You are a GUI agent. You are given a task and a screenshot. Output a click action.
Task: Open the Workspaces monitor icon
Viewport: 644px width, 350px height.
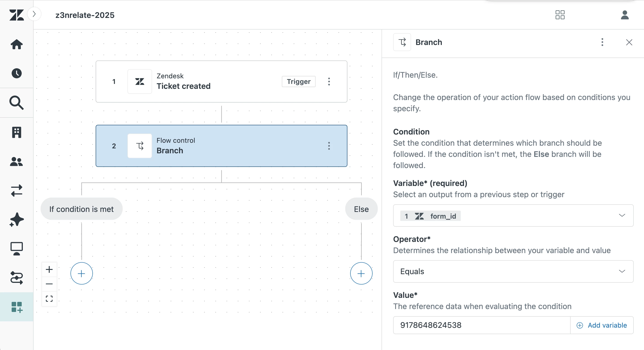pyautogui.click(x=17, y=249)
